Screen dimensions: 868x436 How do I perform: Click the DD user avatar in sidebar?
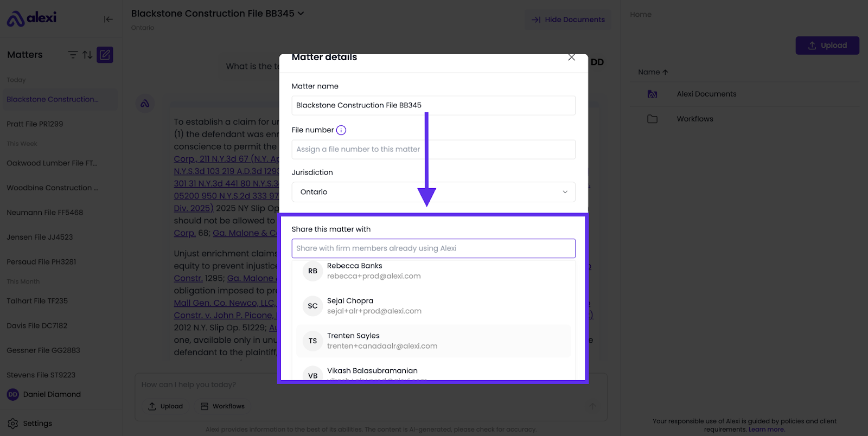[13, 394]
